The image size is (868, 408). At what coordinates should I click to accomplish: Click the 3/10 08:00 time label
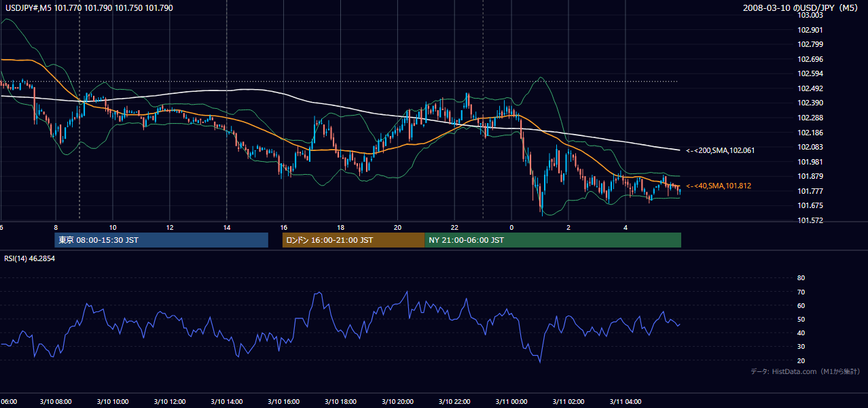pos(55,401)
